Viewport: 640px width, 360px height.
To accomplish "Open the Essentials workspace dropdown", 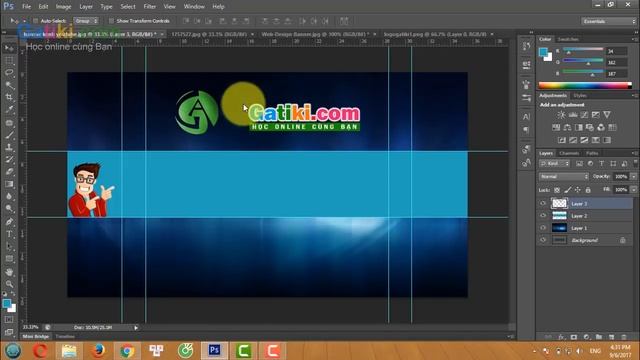I will 608,21.
